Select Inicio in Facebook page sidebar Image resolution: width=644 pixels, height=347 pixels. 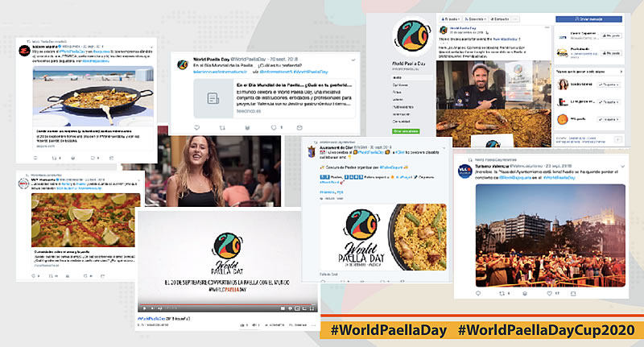click(412, 77)
